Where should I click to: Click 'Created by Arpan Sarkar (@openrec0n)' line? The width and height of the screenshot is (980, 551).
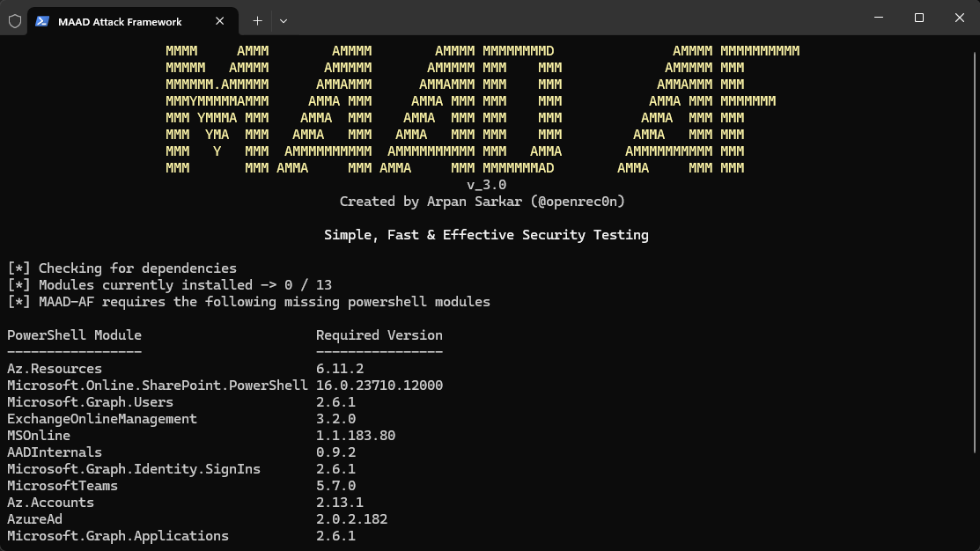[483, 202]
